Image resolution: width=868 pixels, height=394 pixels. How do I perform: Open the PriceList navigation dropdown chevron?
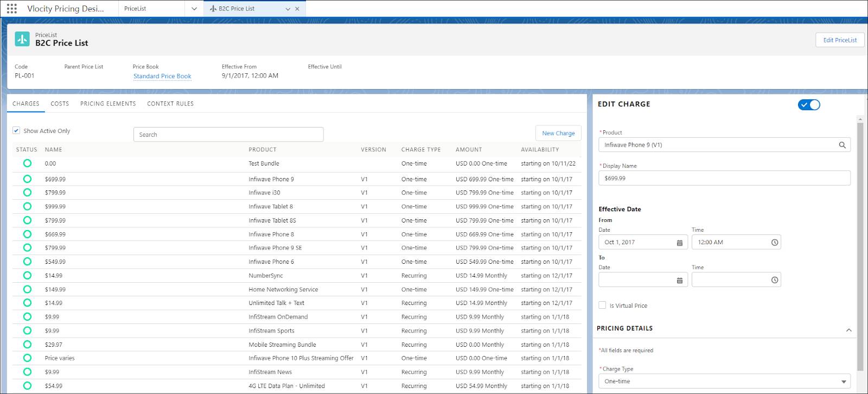pyautogui.click(x=194, y=9)
